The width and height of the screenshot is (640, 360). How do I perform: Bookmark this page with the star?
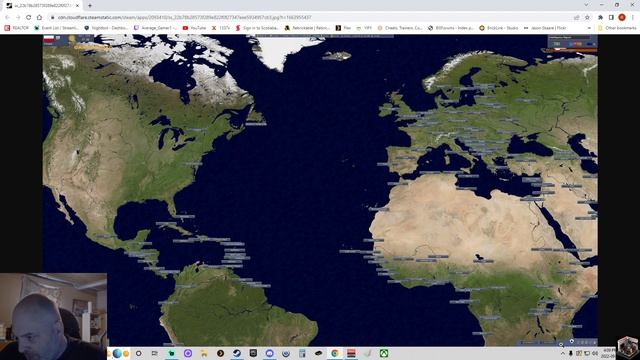(x=587, y=18)
